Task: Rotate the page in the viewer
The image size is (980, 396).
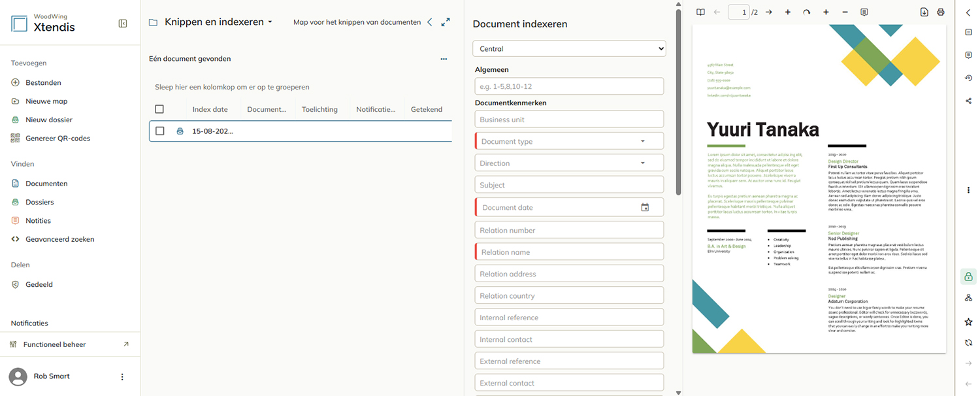Action: [x=806, y=12]
